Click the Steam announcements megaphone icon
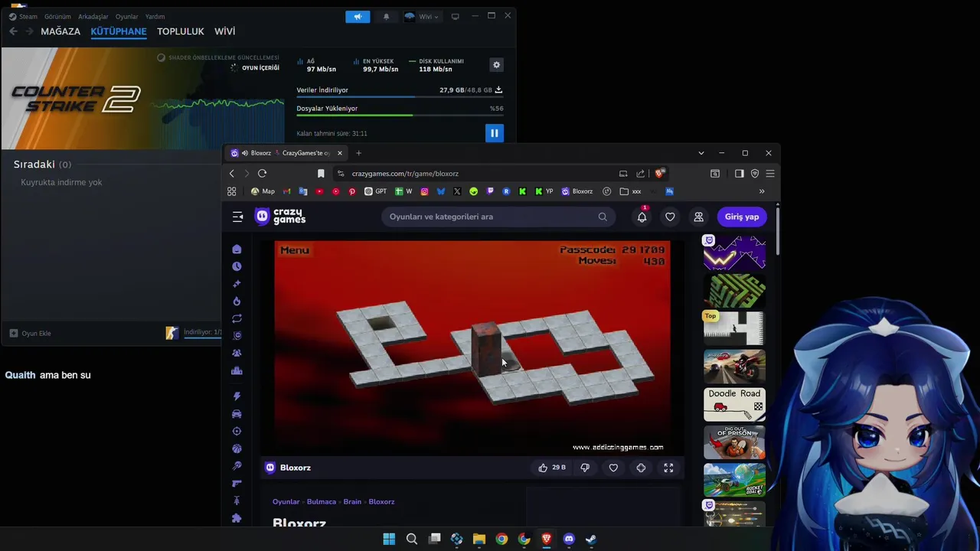This screenshot has width=980, height=551. [358, 16]
